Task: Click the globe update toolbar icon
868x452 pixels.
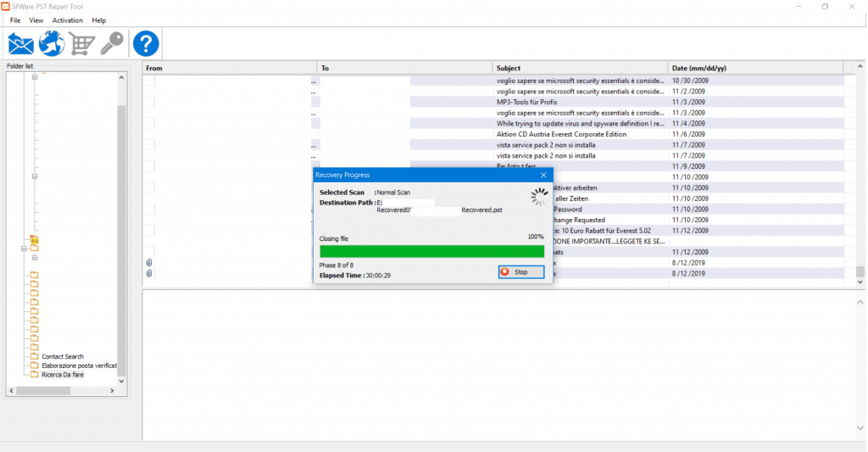Action: pyautogui.click(x=52, y=44)
